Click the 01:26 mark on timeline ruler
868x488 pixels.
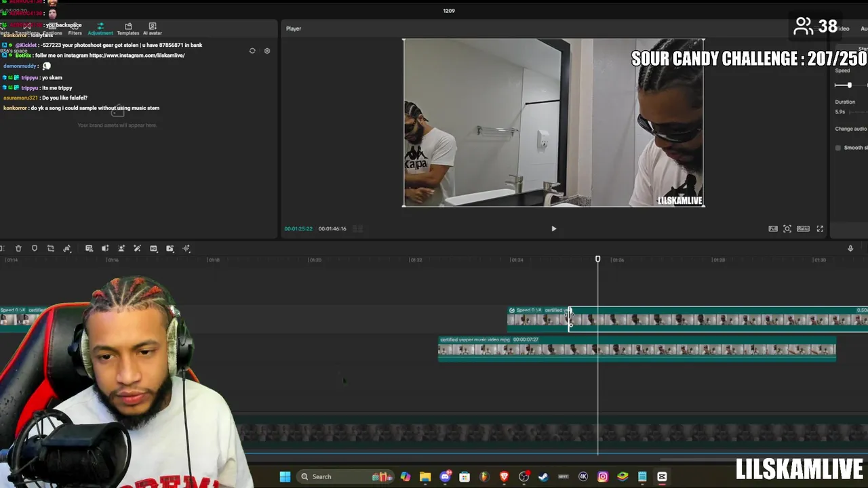point(617,260)
